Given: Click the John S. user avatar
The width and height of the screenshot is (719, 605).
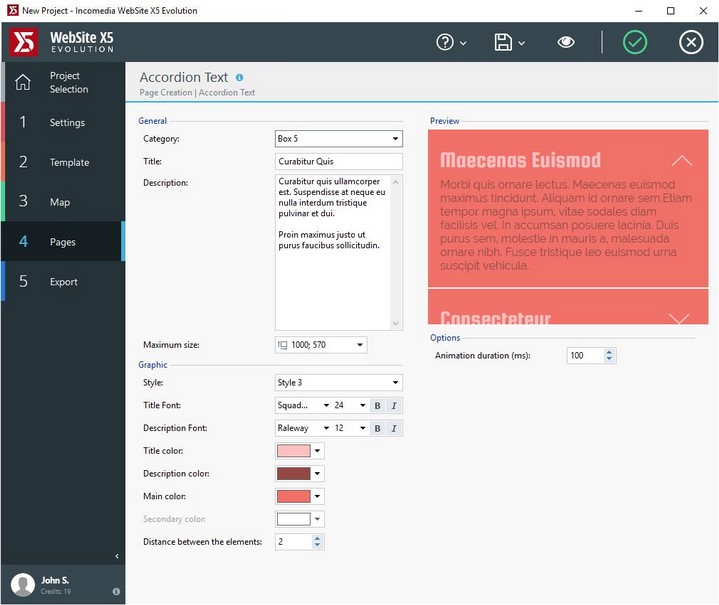Looking at the screenshot, I should 23,585.
